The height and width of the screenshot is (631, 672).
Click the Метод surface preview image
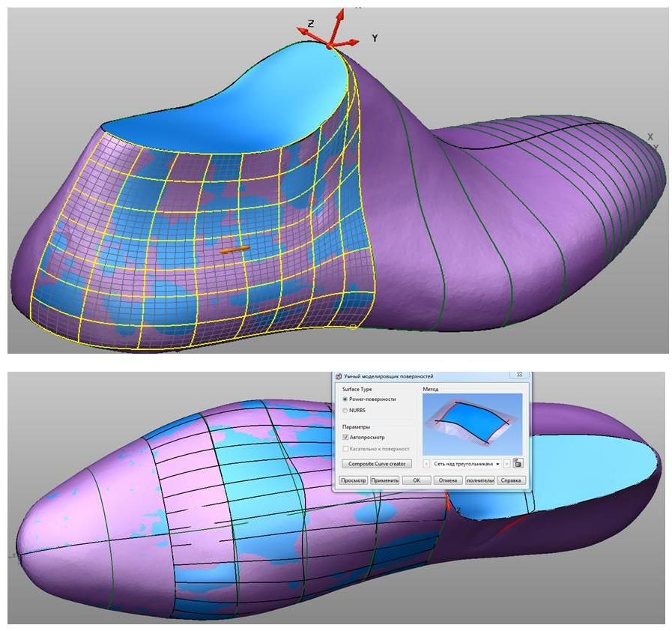coord(472,423)
